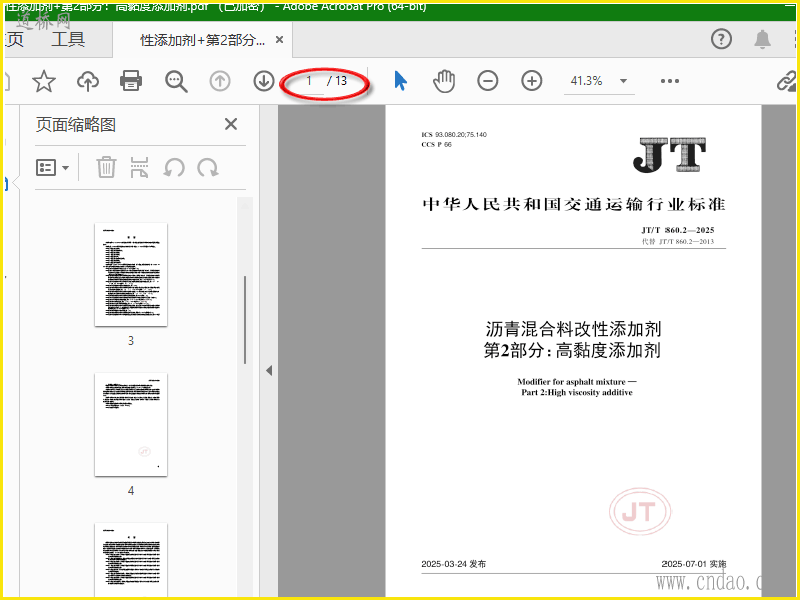Click the CCS P 66 classification text
The image size is (800, 600).
pyautogui.click(x=436, y=144)
